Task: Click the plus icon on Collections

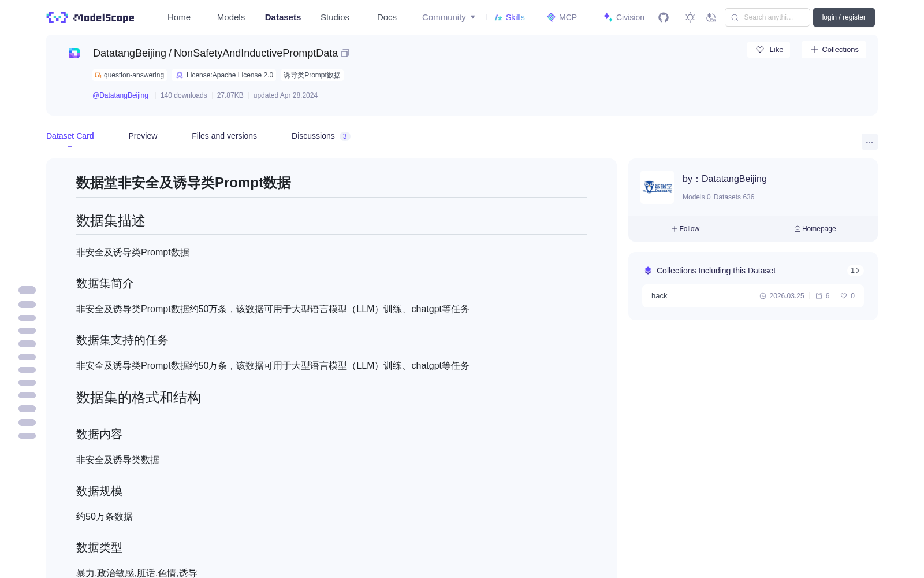Action: [x=815, y=50]
